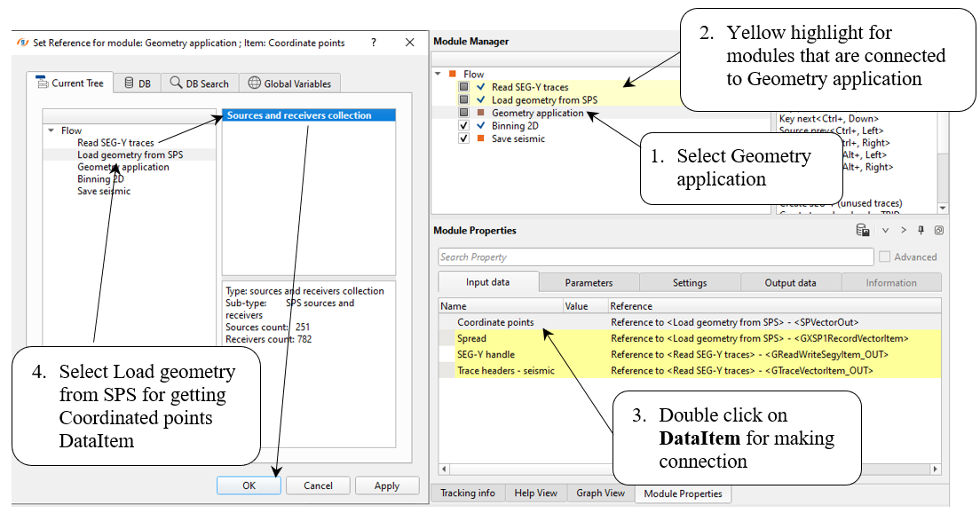
Task: Click the right chevron icon in Module Properties
Action: pyautogui.click(x=903, y=231)
